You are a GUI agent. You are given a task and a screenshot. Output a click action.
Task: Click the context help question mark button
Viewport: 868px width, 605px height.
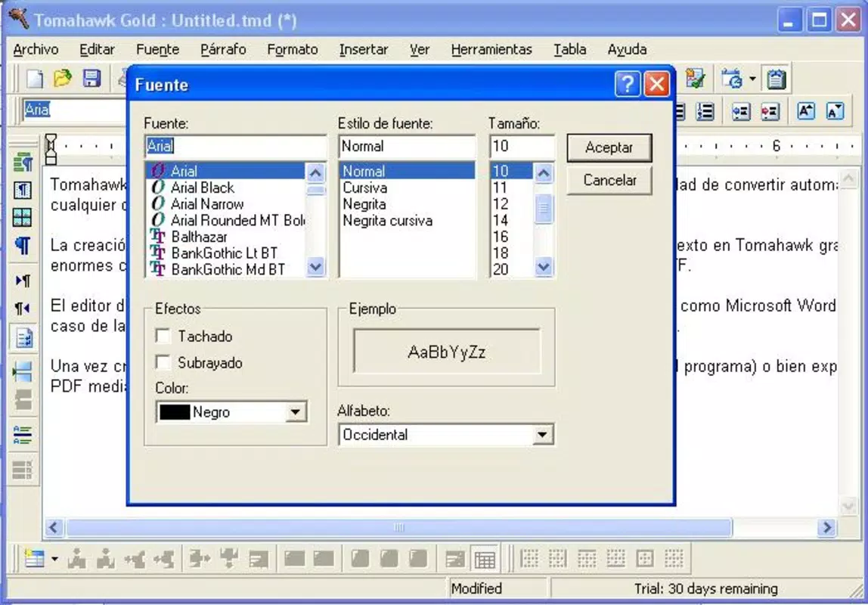click(x=628, y=85)
